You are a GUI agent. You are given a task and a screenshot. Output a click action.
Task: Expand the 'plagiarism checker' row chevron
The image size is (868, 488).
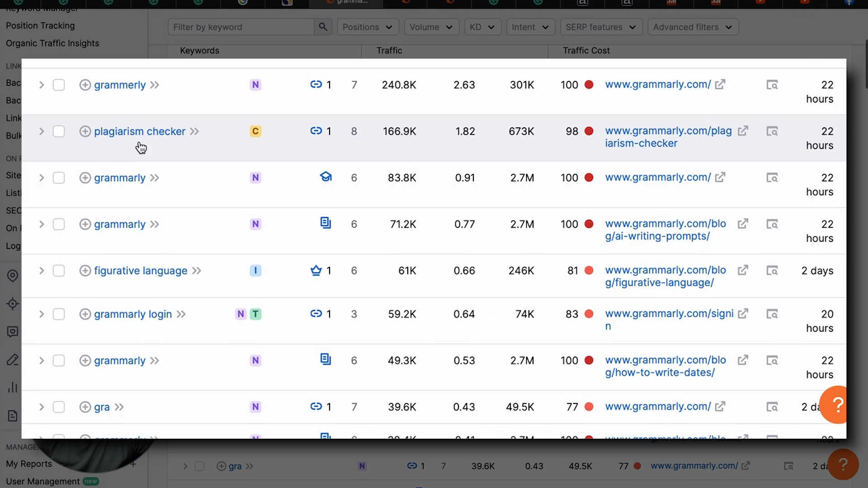pyautogui.click(x=42, y=131)
